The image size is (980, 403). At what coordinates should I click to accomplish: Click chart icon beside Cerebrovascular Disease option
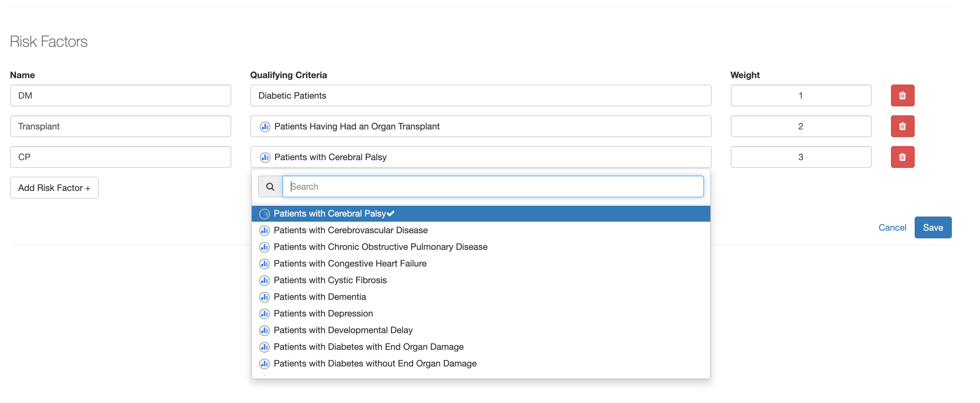[x=265, y=231]
